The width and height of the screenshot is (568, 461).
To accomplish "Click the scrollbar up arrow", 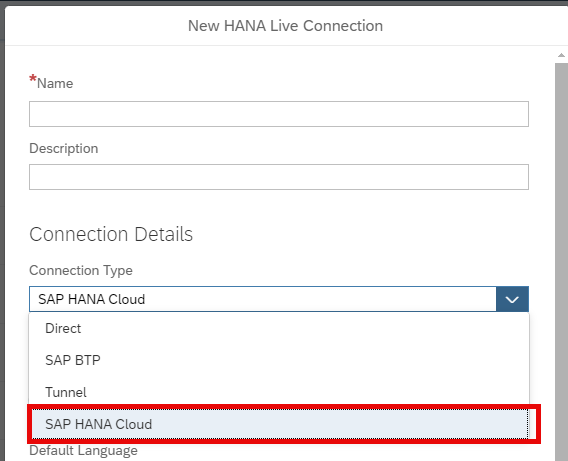I will pos(561,55).
